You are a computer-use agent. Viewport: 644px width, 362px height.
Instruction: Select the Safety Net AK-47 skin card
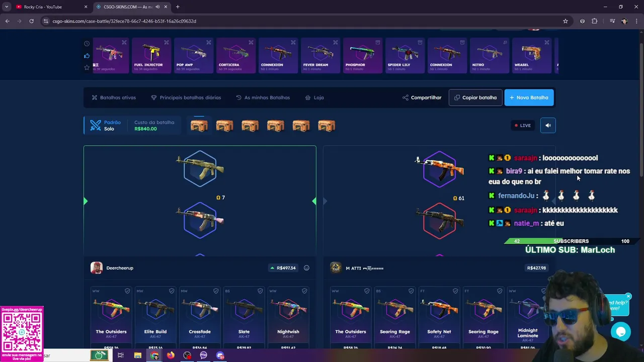(439, 318)
